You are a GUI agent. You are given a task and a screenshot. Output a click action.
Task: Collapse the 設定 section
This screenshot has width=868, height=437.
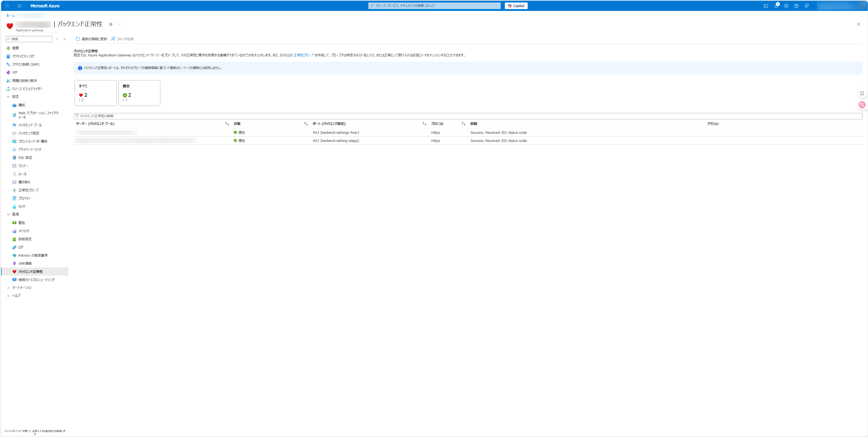8,97
